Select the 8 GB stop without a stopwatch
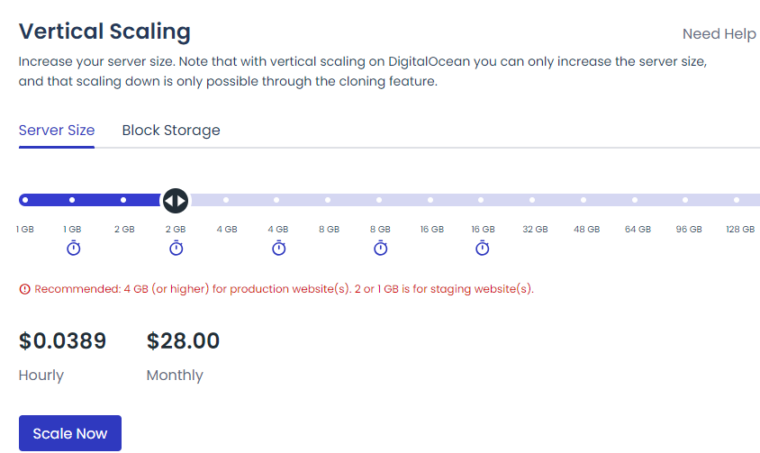 (328, 200)
